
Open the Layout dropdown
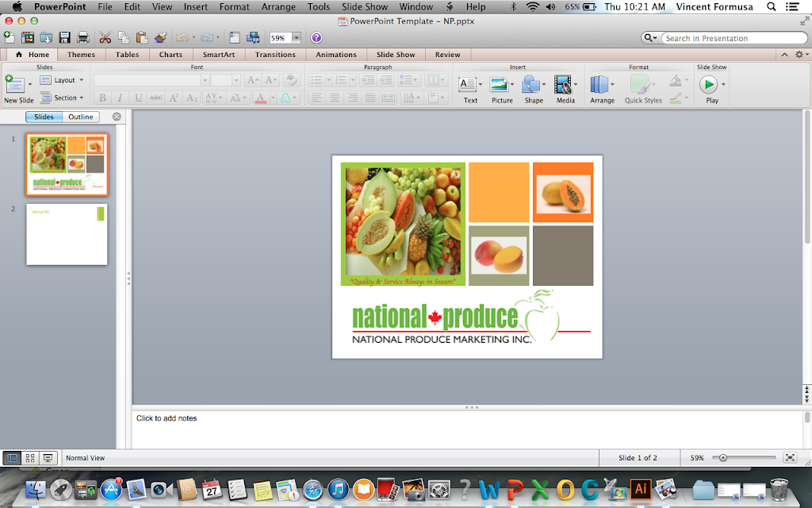click(x=62, y=80)
